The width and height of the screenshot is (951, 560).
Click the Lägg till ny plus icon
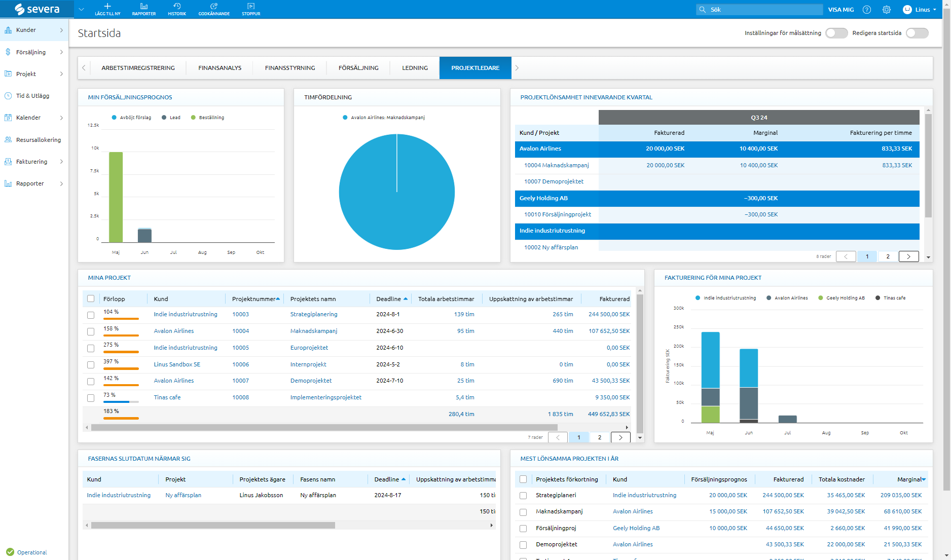(107, 7)
